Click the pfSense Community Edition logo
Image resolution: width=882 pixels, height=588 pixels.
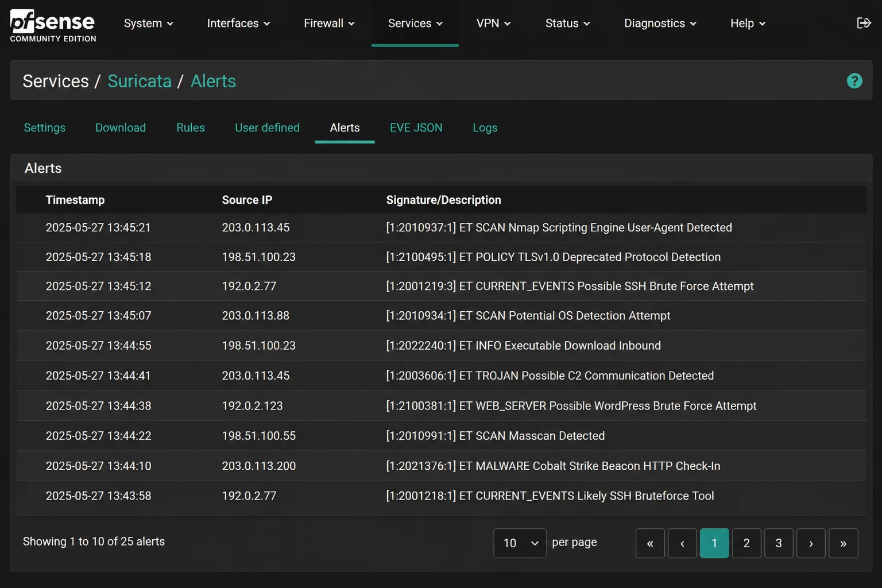[53, 25]
